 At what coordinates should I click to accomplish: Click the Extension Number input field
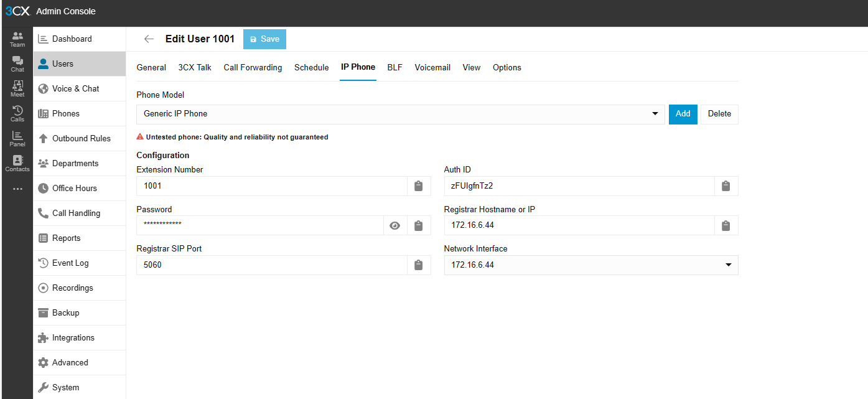point(272,186)
